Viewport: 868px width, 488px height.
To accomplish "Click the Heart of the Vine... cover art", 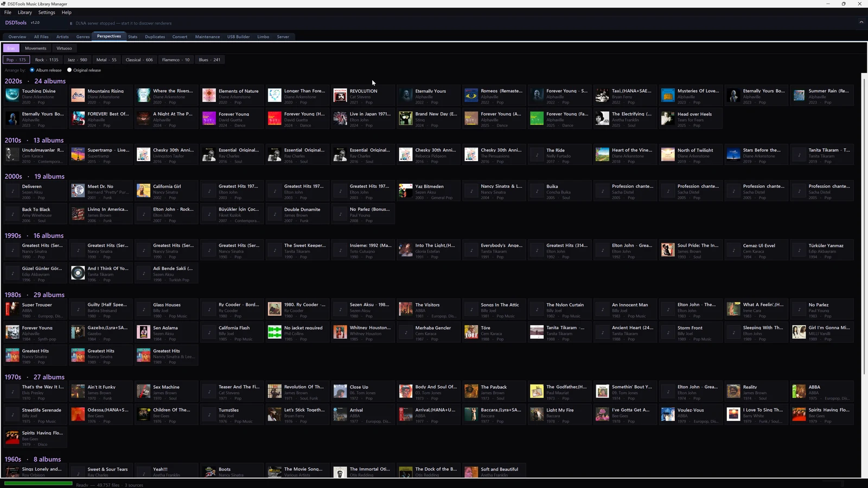I will click(x=602, y=155).
